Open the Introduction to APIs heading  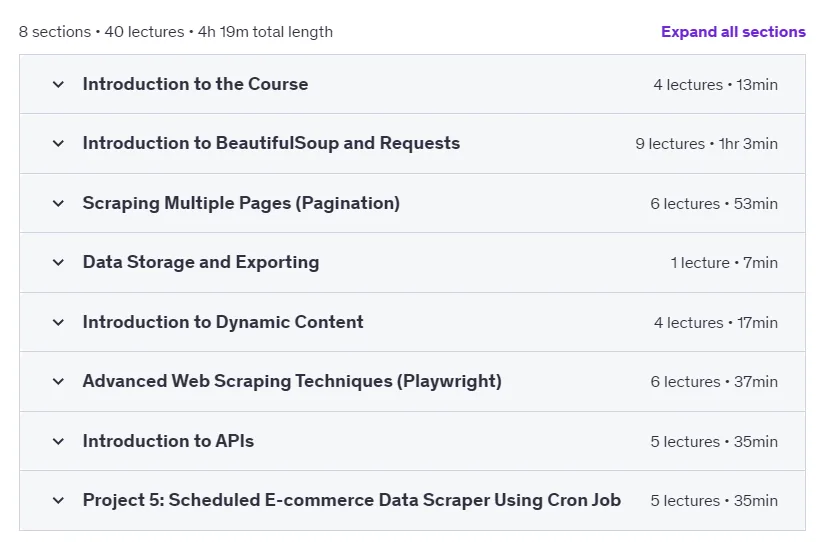click(168, 441)
